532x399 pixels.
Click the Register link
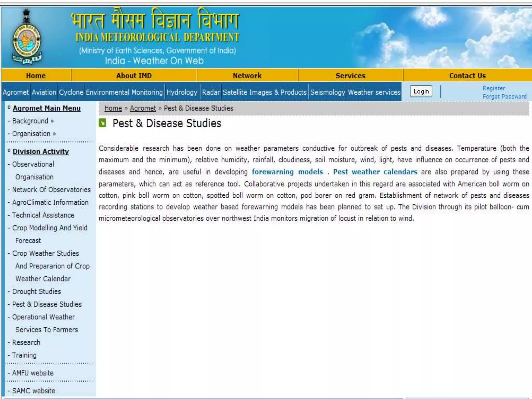click(x=494, y=88)
